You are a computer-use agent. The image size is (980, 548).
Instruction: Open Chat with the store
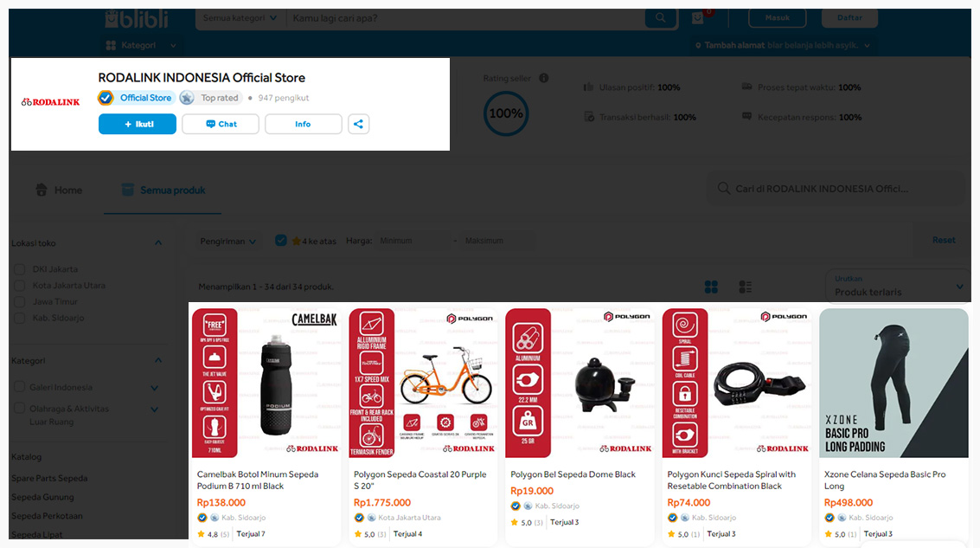point(221,124)
